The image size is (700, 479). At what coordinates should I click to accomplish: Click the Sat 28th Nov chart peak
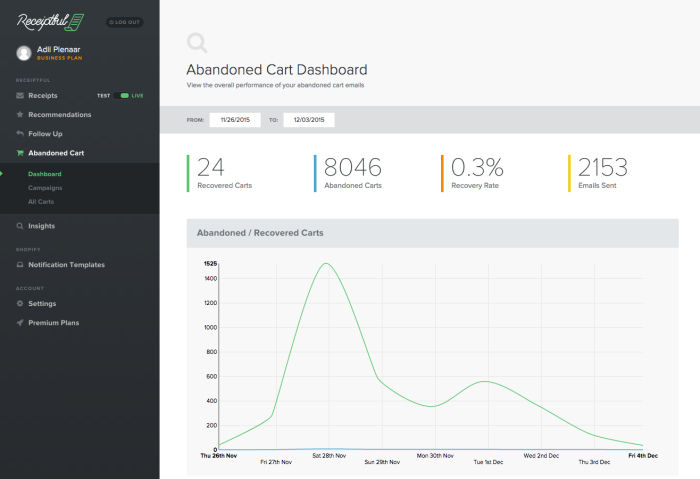(325, 264)
